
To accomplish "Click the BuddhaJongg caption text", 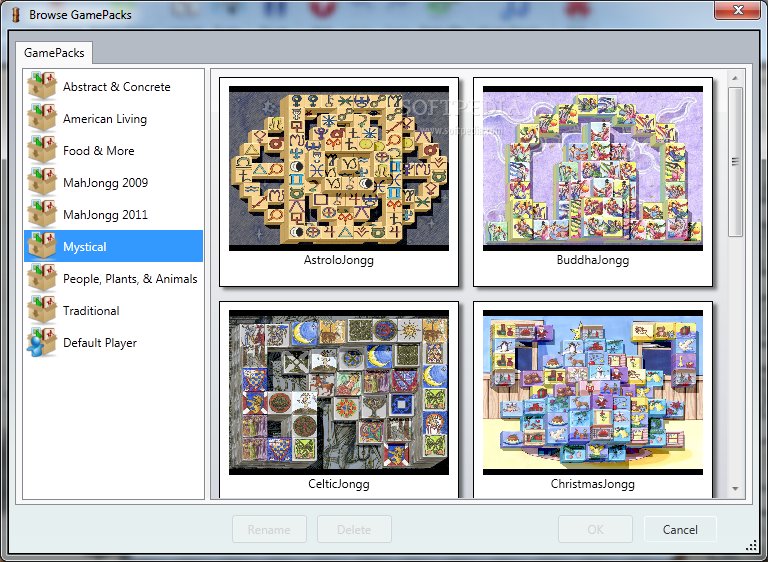I will coord(593,260).
